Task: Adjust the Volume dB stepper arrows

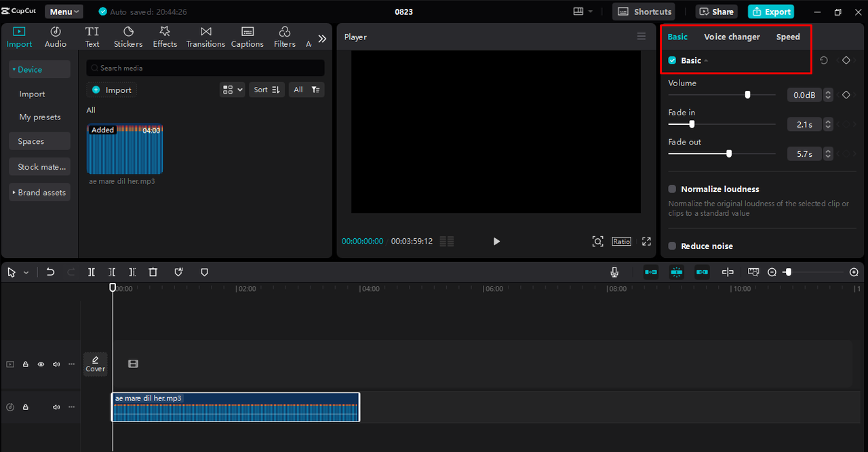Action: (828, 95)
